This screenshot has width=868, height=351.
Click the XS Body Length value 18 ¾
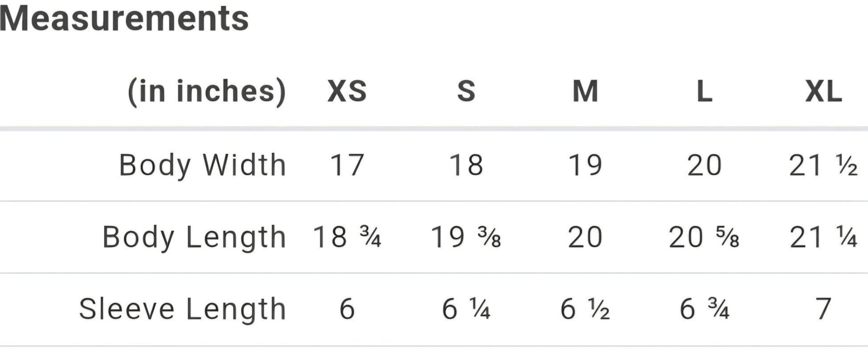pos(347,237)
